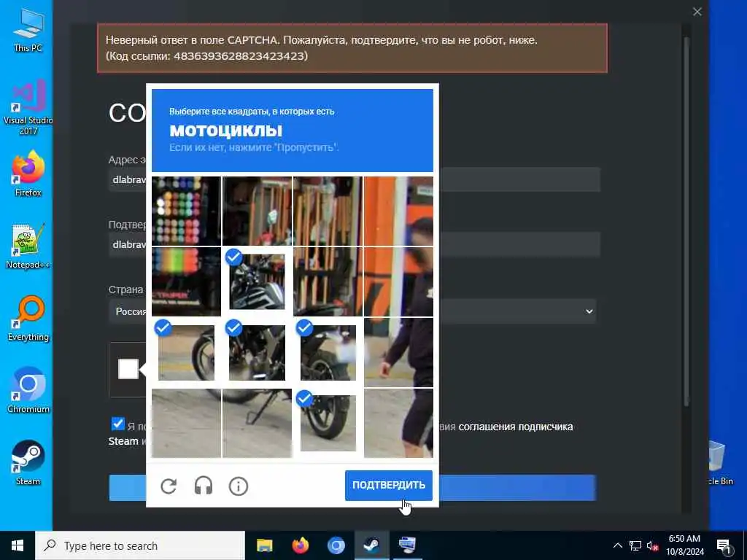Click the plain gray pavement tile
The image size is (747, 560).
(186, 423)
